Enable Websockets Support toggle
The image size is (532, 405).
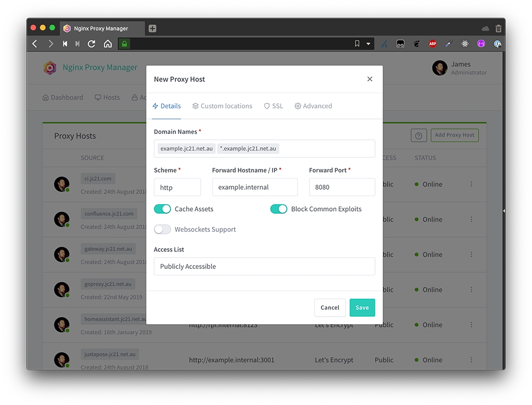click(162, 230)
